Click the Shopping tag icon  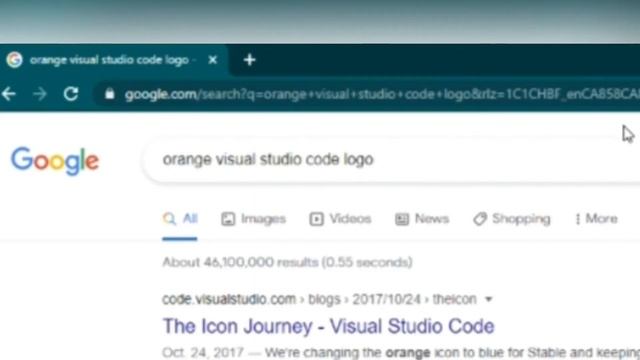click(480, 219)
